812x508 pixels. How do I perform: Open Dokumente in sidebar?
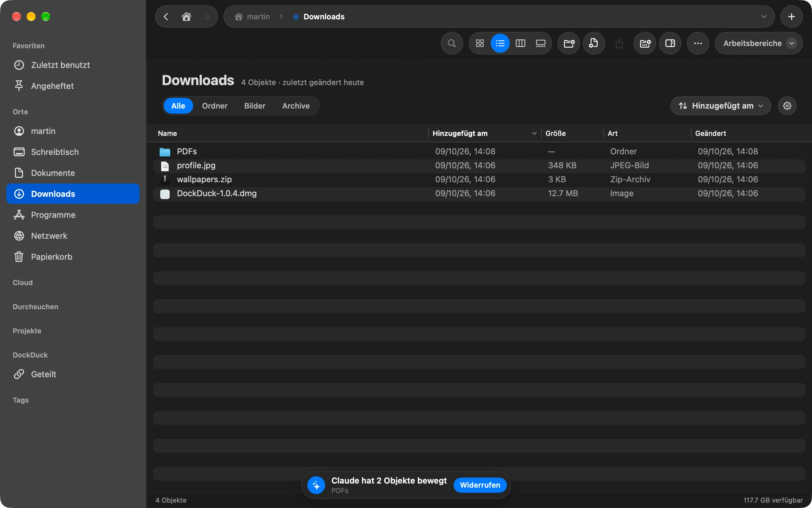(x=73, y=173)
